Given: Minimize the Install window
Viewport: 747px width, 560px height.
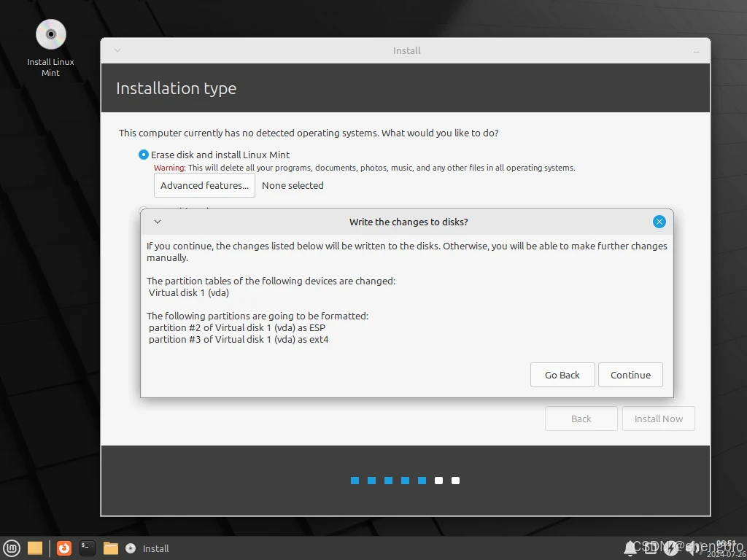Looking at the screenshot, I should click(697, 51).
